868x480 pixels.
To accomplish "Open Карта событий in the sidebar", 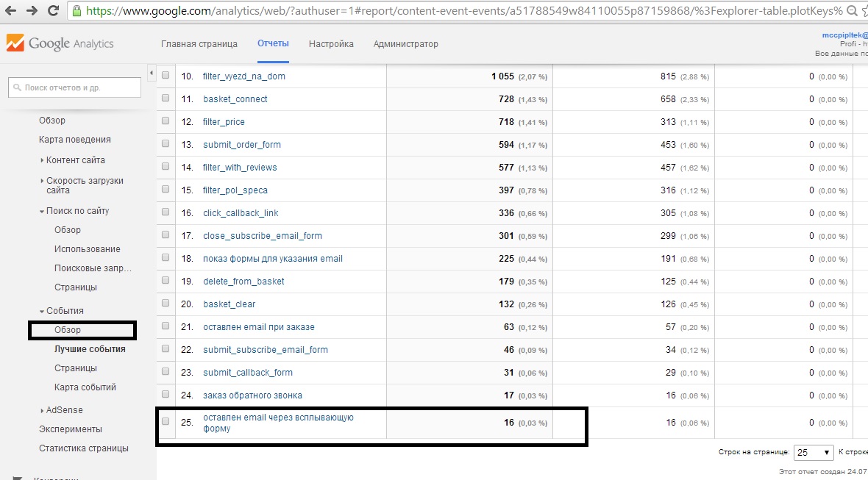I will click(85, 387).
